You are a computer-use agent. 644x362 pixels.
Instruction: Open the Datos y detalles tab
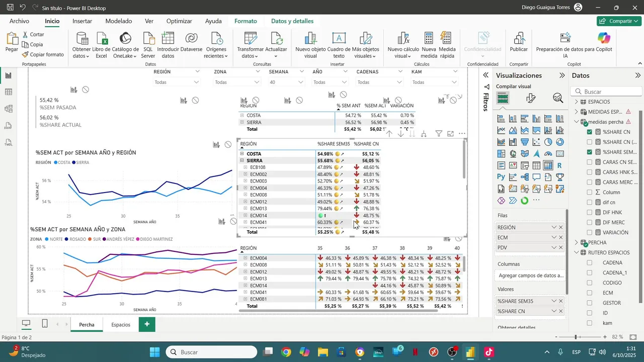(292, 21)
